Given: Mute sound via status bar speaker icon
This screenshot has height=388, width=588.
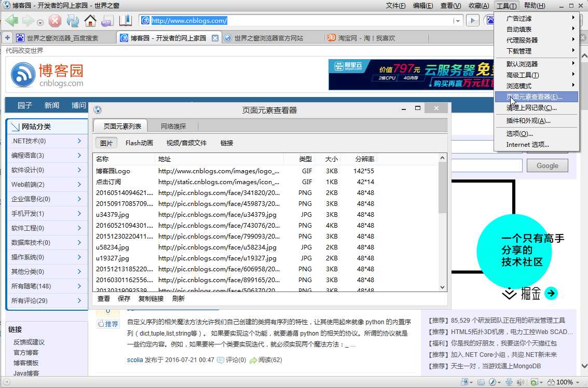Looking at the screenshot, I should pos(520,382).
